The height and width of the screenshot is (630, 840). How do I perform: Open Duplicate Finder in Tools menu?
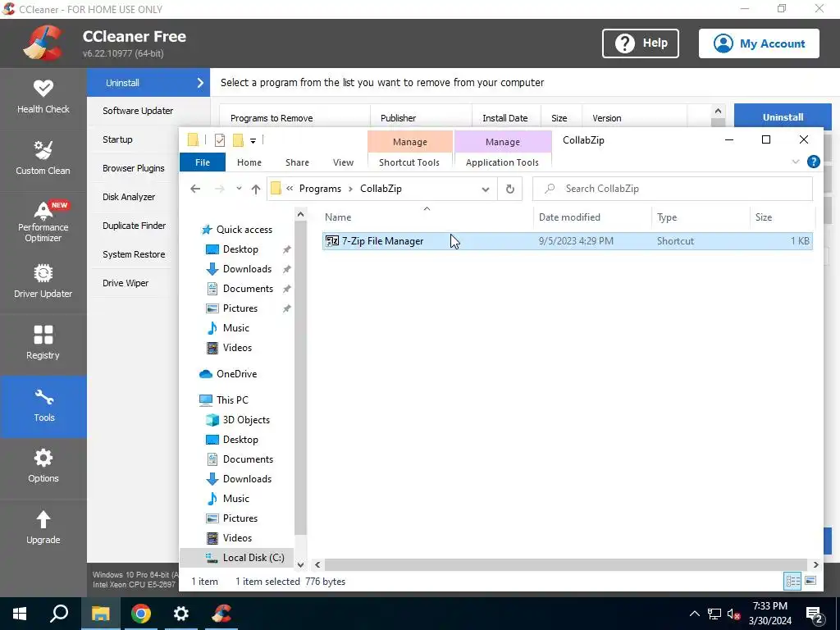point(134,226)
